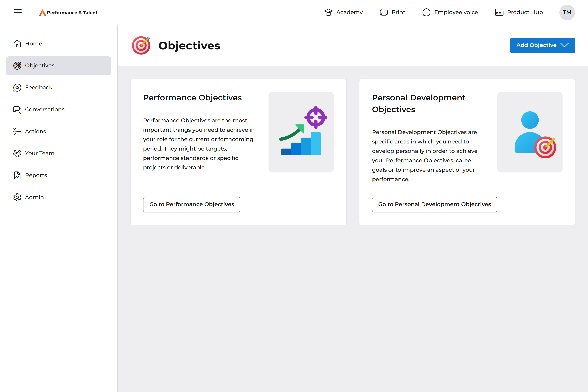
Task: Click the Performance & Talent logo
Action: point(68,13)
